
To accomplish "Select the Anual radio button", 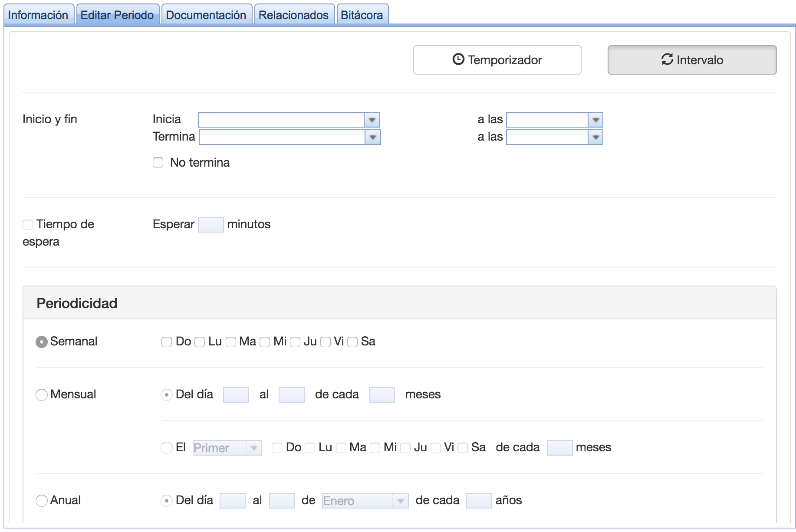I will 42,501.
